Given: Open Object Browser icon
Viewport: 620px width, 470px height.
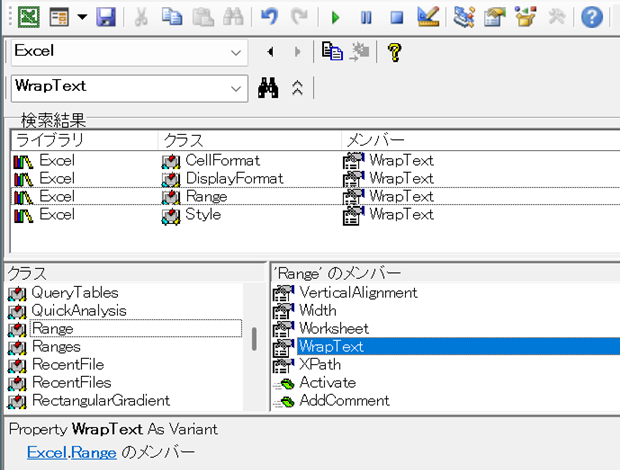Looking at the screenshot, I should [x=525, y=17].
